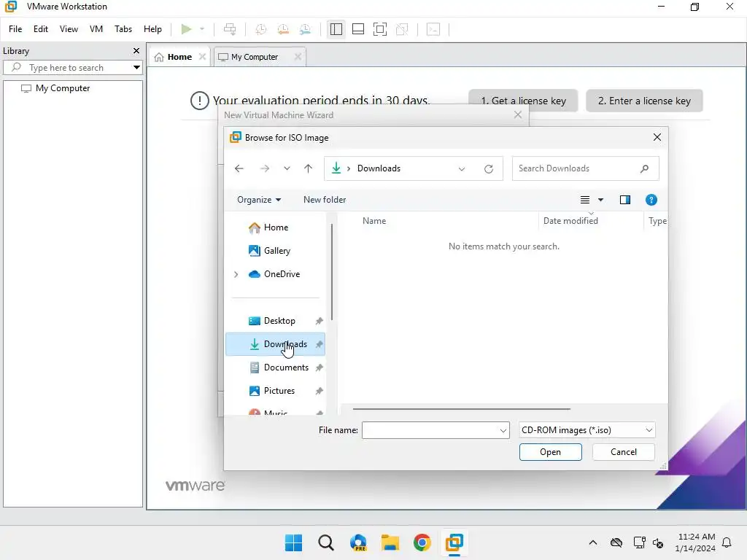Select OneDrive in the navigation pane
Viewport: 747px width, 560px height.
(281, 274)
